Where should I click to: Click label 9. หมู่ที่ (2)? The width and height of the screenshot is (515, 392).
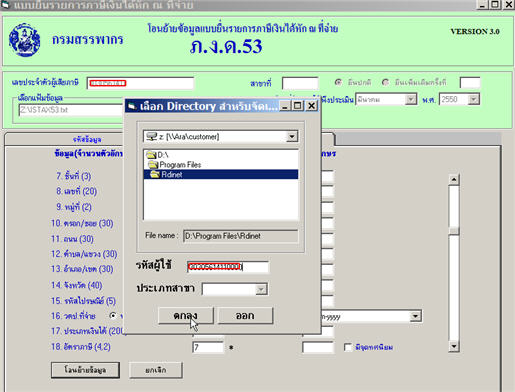tap(74, 207)
